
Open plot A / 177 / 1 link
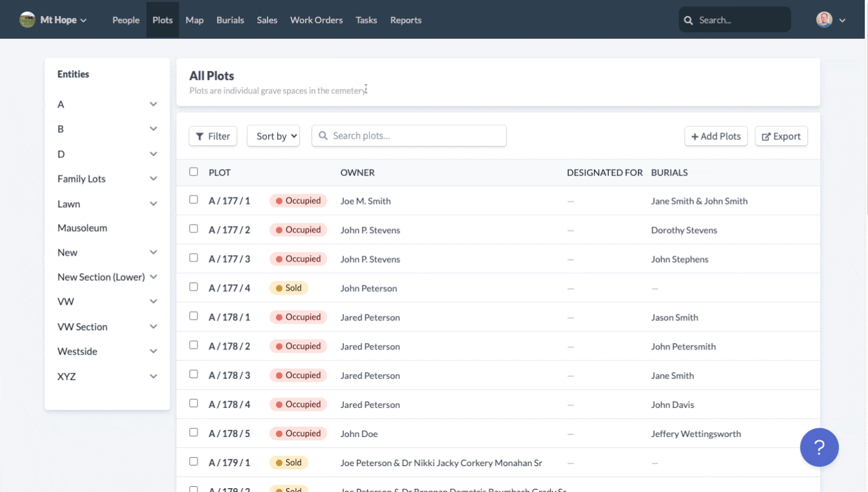229,201
